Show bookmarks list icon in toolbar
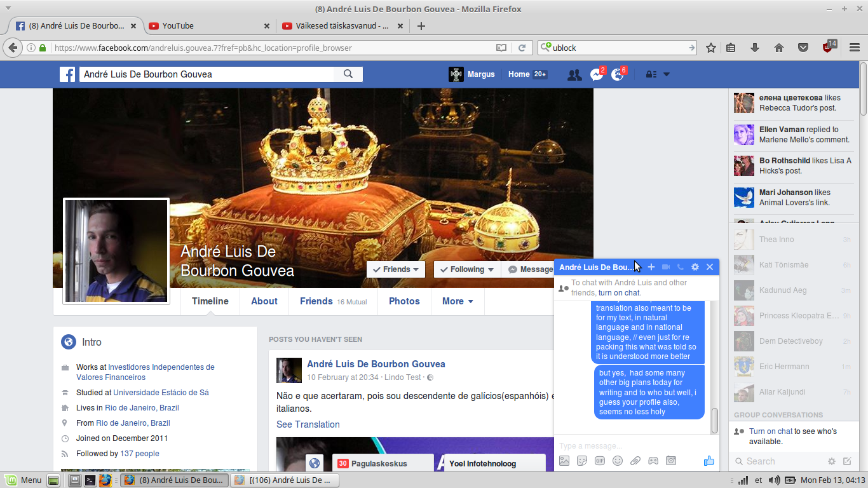This screenshot has height=488, width=868. click(x=731, y=48)
